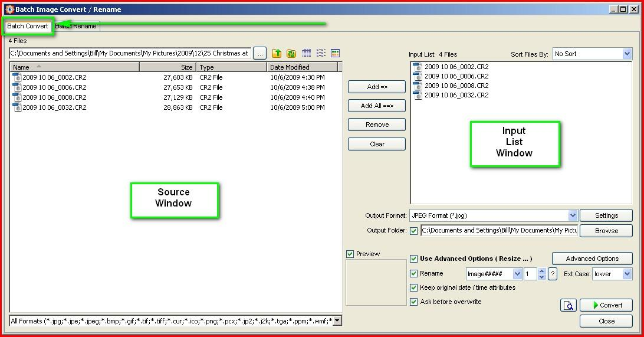Toggle the Preview checkbox
The width and height of the screenshot is (644, 337).
click(x=350, y=254)
